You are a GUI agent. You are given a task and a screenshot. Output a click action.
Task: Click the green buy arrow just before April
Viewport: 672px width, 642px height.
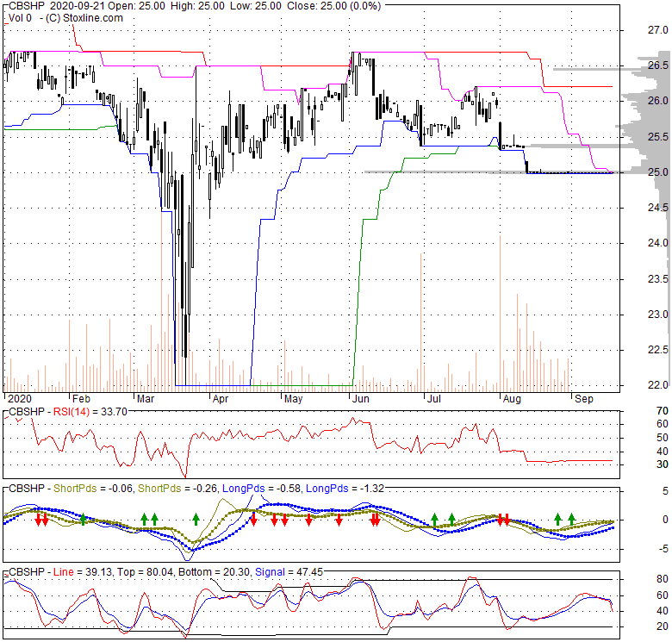(x=196, y=519)
